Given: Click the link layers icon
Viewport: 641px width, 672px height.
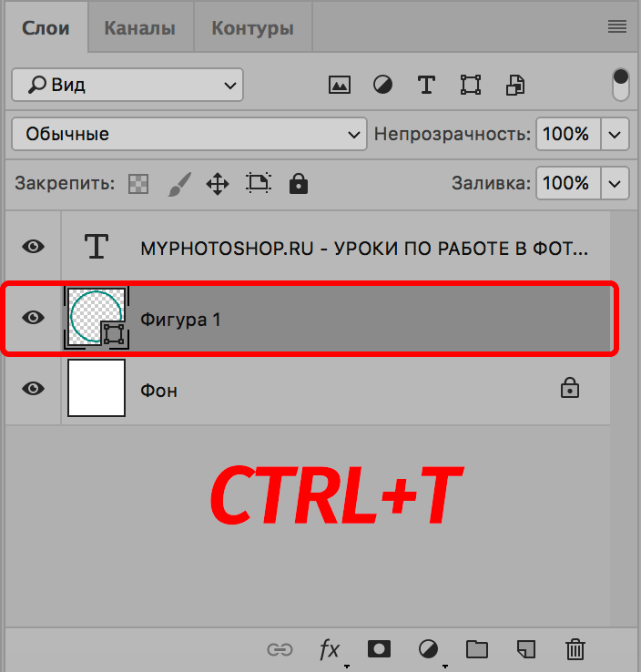Looking at the screenshot, I should (x=280, y=650).
